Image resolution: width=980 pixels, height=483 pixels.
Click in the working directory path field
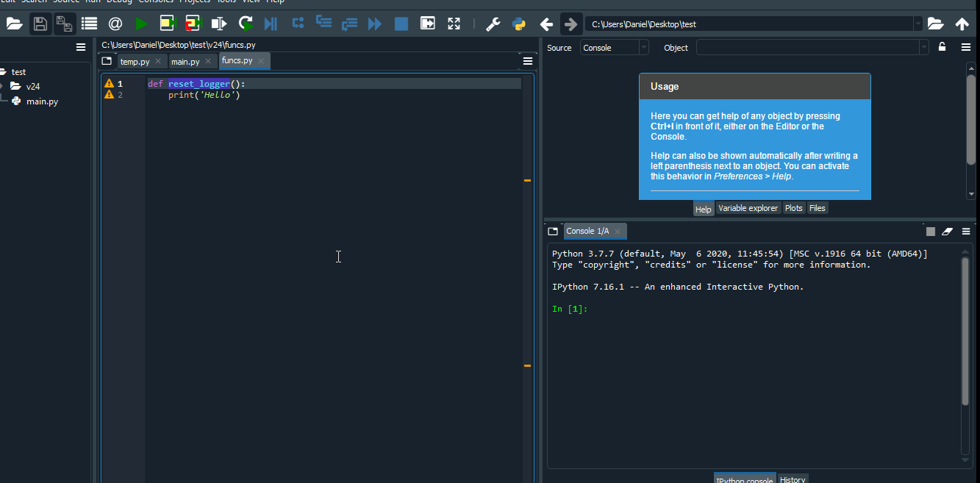pos(748,24)
